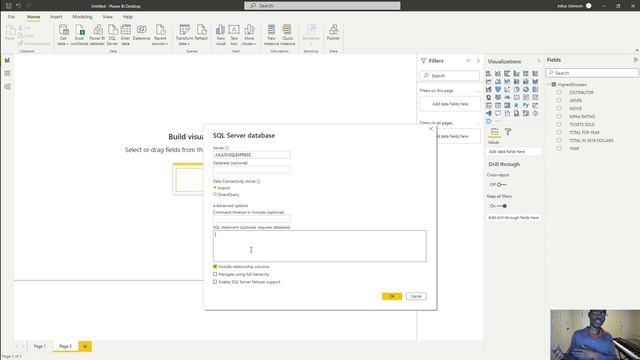Viewport: 640px width, 360px height.
Task: Tick the TICKETS SOLD field checkbox
Action: click(559, 124)
